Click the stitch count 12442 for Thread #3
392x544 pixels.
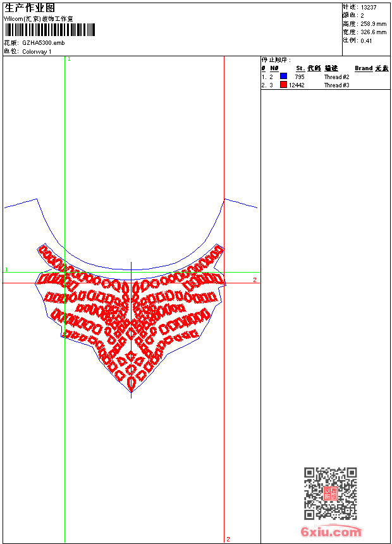297,85
